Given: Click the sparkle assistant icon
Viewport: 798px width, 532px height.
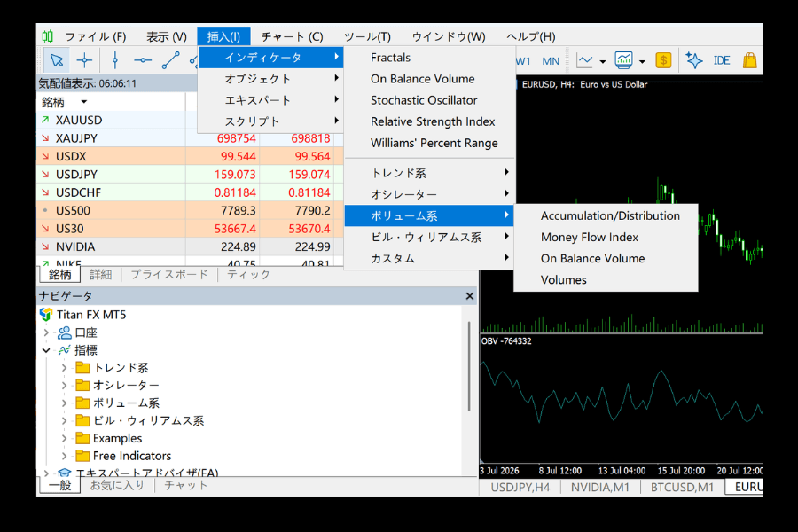Looking at the screenshot, I should (x=693, y=60).
